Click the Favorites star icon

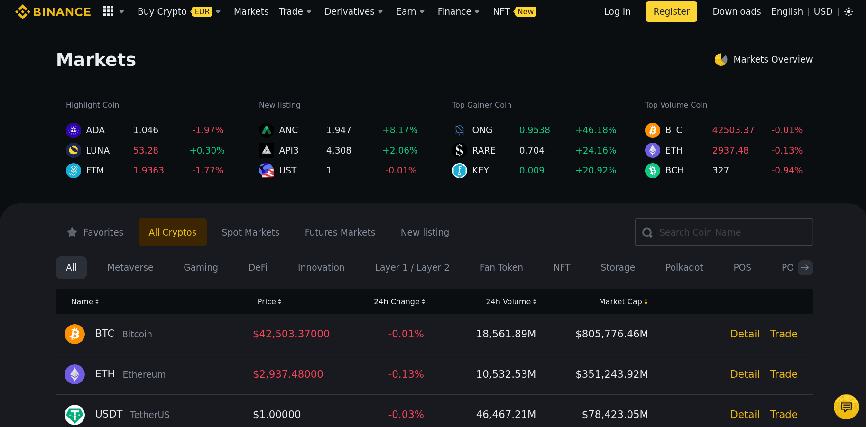coord(72,232)
